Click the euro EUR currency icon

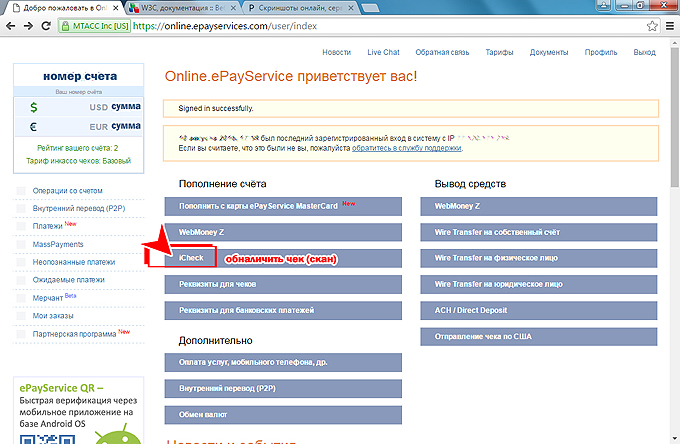[x=33, y=127]
